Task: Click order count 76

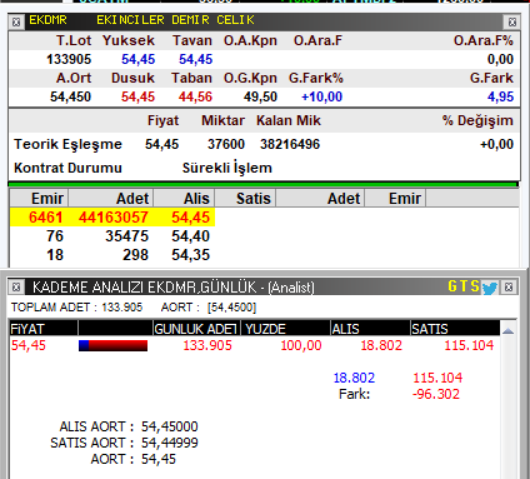Action: [55, 236]
